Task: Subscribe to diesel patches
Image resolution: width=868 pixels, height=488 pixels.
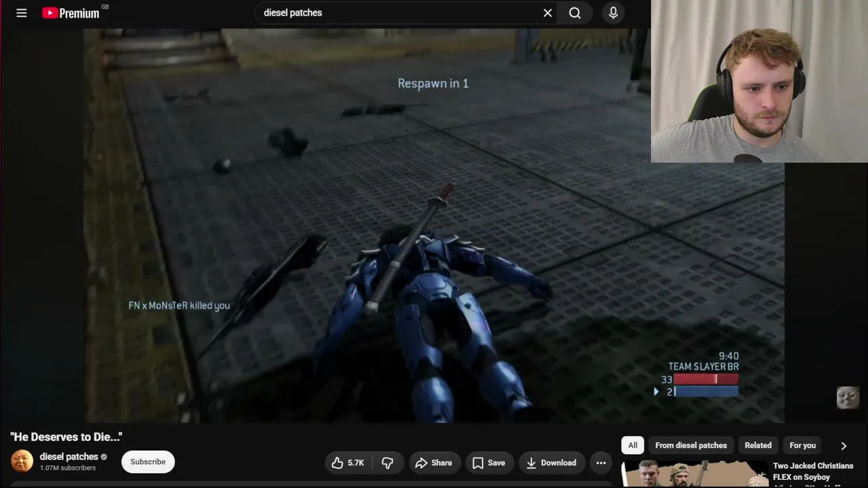Action: tap(148, 462)
